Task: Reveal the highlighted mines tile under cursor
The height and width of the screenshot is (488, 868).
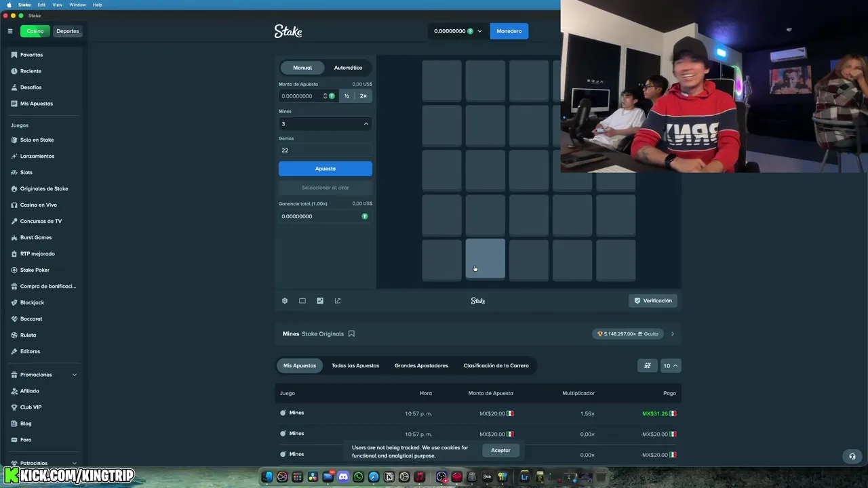Action: point(485,259)
